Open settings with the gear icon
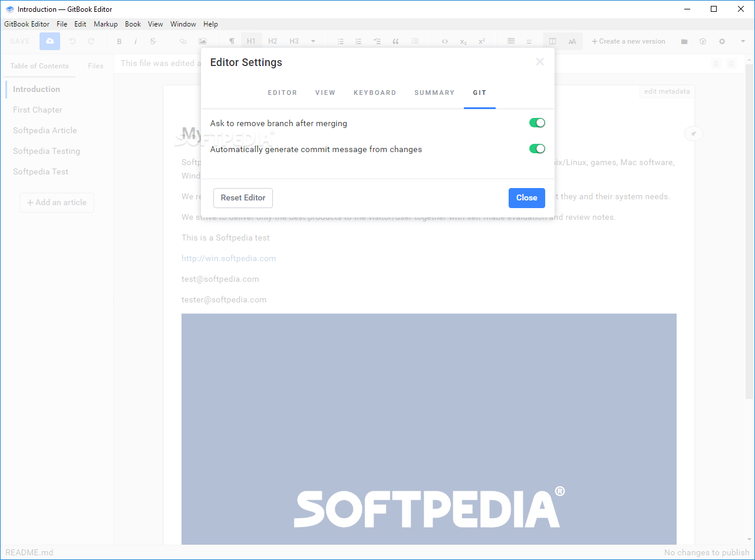Viewport: 755px width, 560px height. click(722, 41)
